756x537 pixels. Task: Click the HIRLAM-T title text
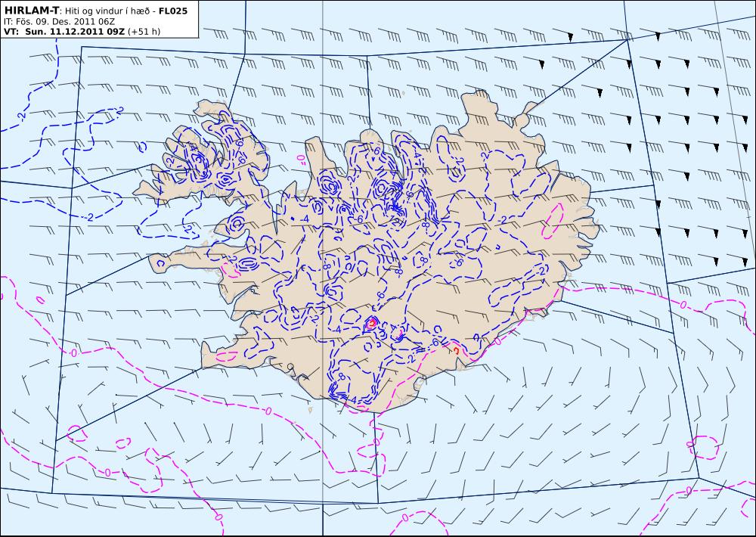point(31,10)
